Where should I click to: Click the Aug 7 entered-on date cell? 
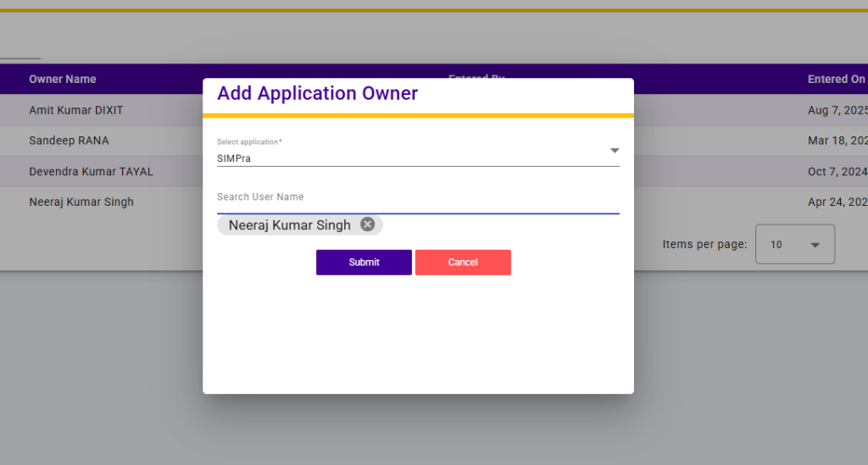pyautogui.click(x=836, y=111)
